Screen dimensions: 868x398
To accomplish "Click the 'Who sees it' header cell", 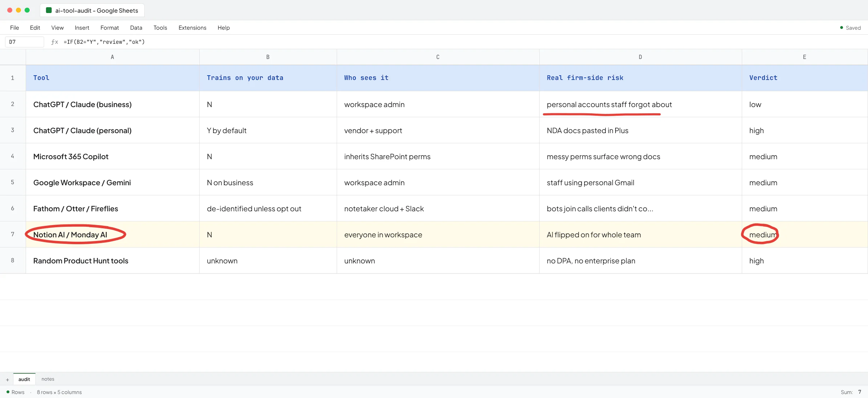I will pyautogui.click(x=438, y=78).
